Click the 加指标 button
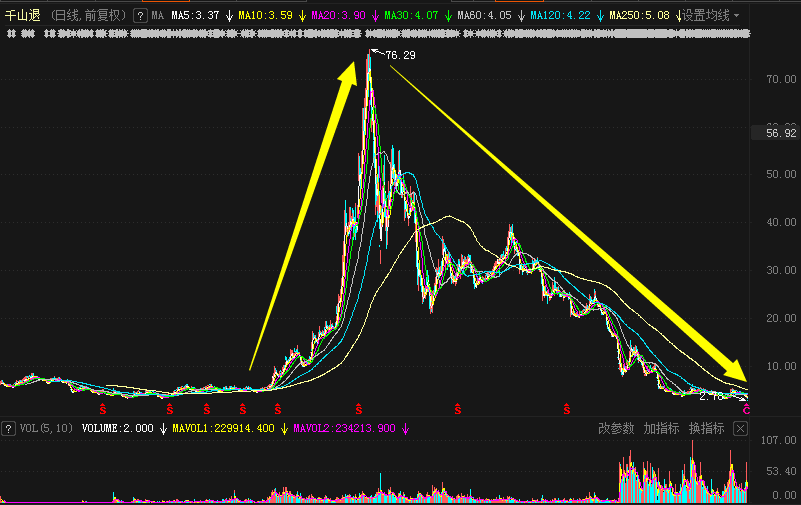This screenshot has width=801, height=505. [x=661, y=428]
